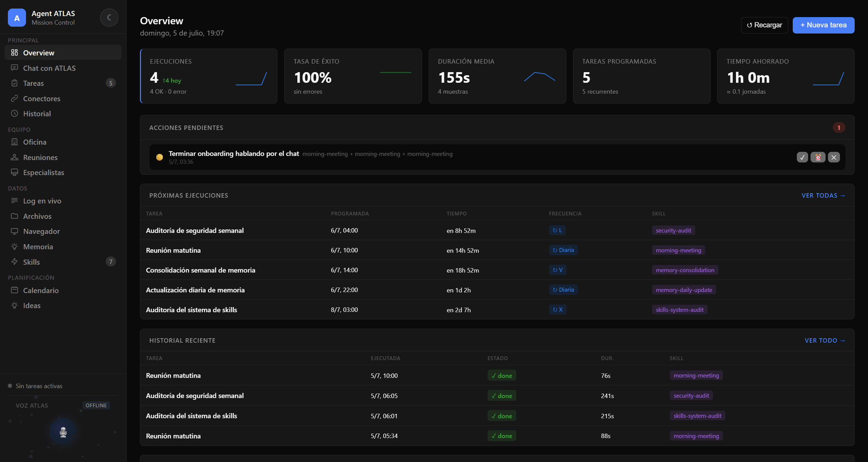Screen dimensions: 868x462
Task: Mark onboarding action as done checkmark
Action: pyautogui.click(x=802, y=157)
